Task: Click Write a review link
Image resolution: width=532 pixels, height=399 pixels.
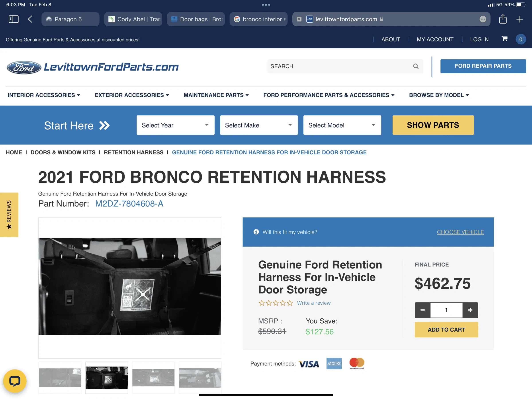Action: click(314, 303)
